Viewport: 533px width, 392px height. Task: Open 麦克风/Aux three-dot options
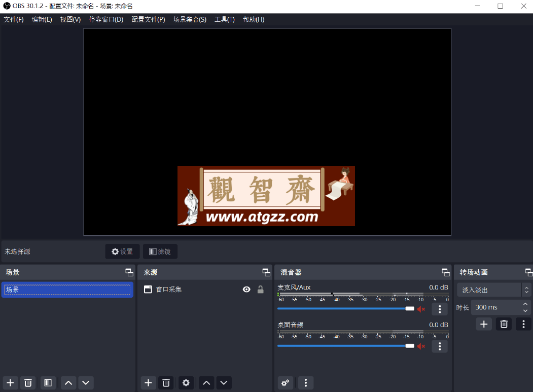[440, 309]
